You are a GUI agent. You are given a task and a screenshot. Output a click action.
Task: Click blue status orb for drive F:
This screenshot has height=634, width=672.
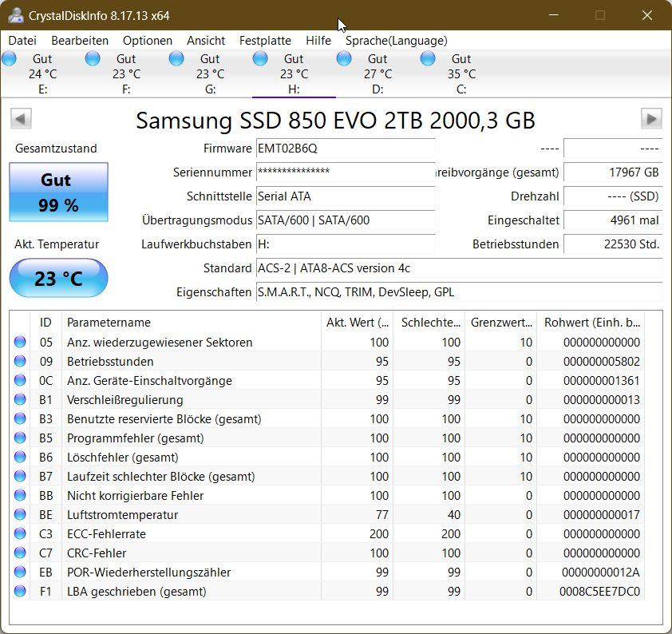(93, 58)
